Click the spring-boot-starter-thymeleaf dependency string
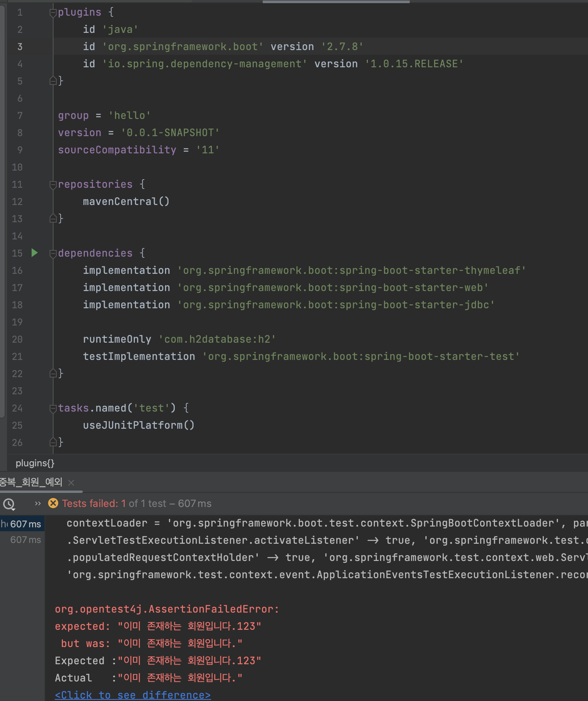The image size is (588, 701). (352, 270)
